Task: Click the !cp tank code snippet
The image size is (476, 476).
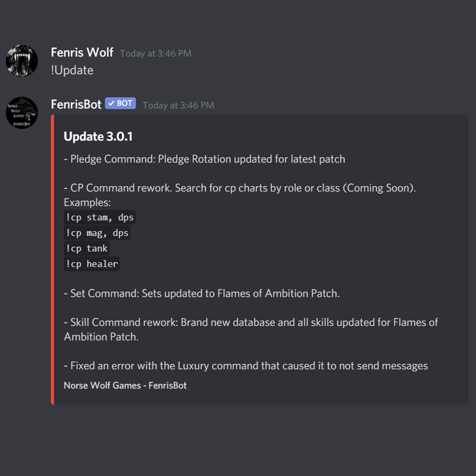Action: [x=86, y=248]
